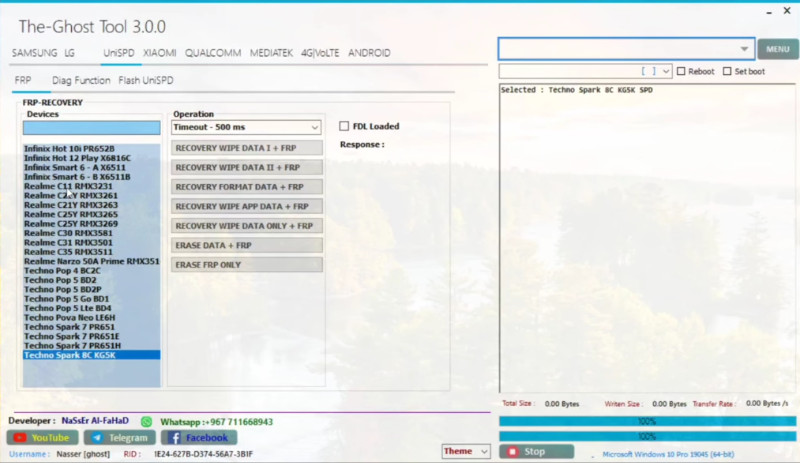
Task: Click the red Stop icon
Action: tap(513, 451)
